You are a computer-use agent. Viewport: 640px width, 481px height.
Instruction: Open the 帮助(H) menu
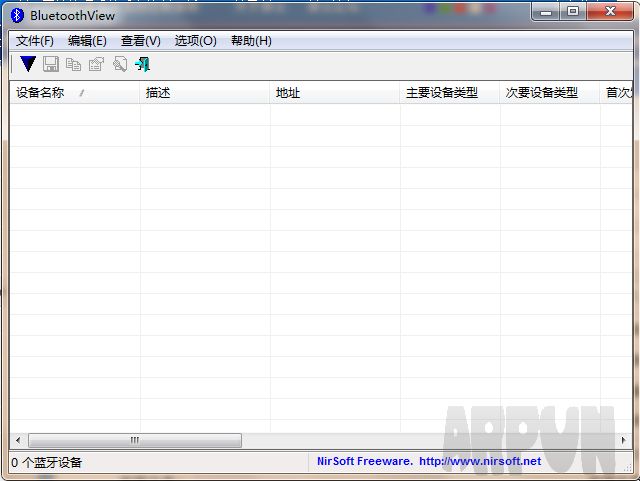(251, 41)
